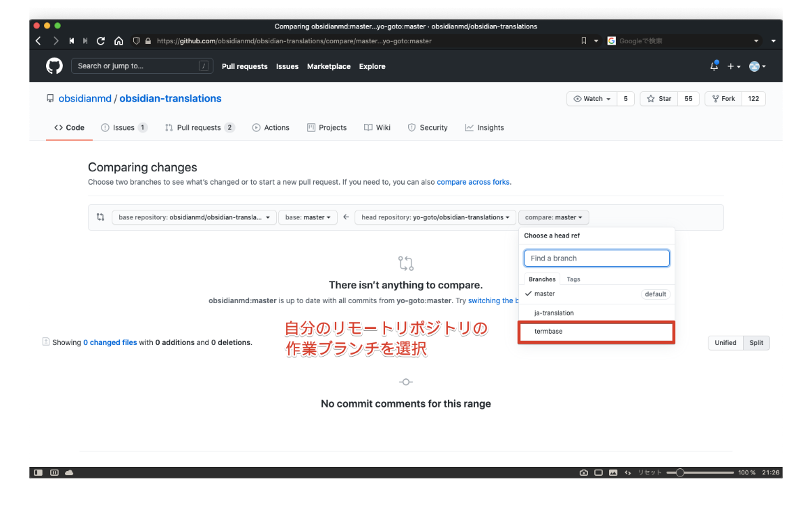The height and width of the screenshot is (517, 812).
Task: Open the user avatar menu
Action: pos(757,66)
